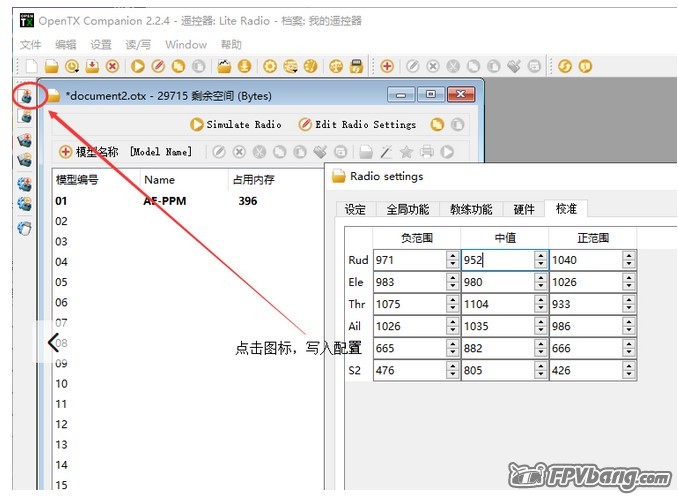This screenshot has width=678, height=499.
Task: Click the red plus Add Model main toolbar icon
Action: [x=387, y=66]
